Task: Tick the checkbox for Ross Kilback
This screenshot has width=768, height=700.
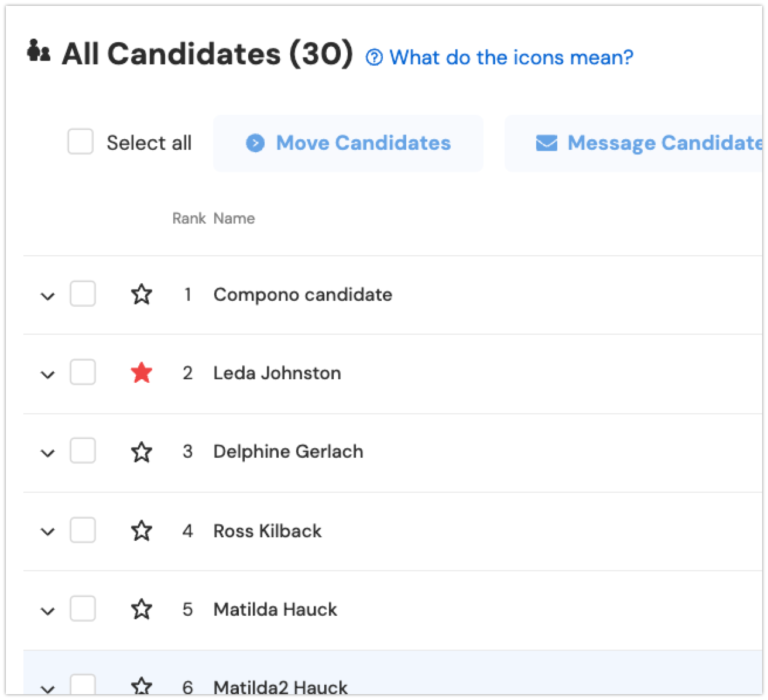Action: 83,530
